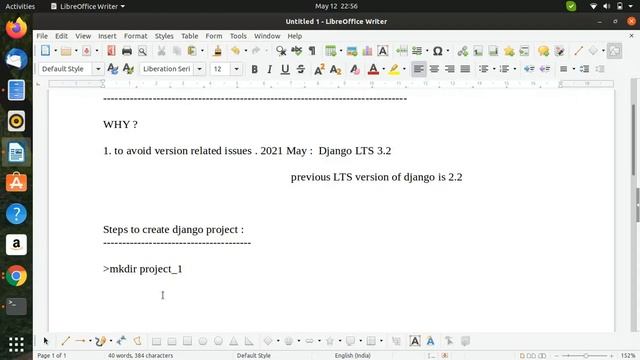Set Center paragraph alignment

(x=434, y=69)
